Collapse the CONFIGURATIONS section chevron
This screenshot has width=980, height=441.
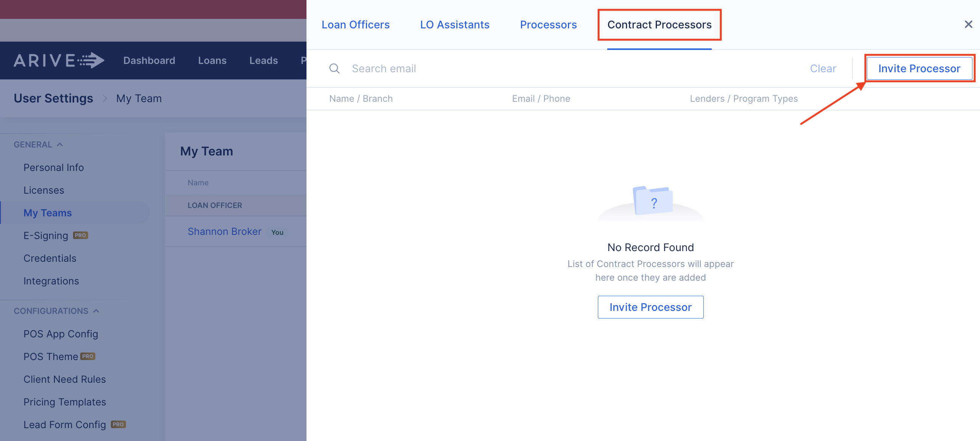point(96,311)
